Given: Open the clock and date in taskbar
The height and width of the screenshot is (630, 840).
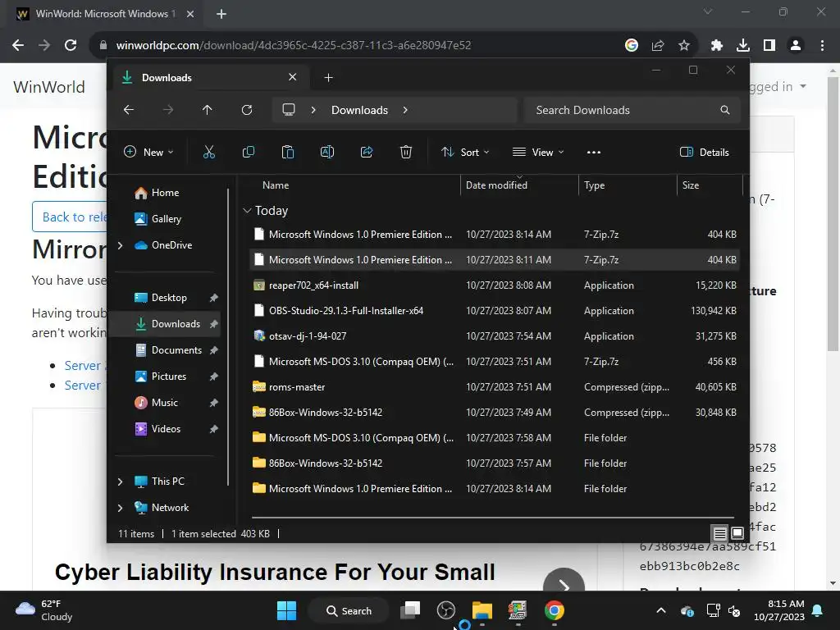Looking at the screenshot, I should coord(779,610).
